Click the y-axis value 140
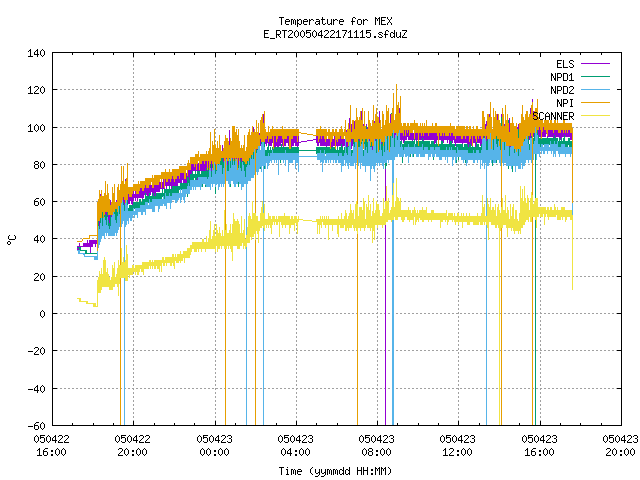This screenshot has height=480, width=640. [36, 53]
